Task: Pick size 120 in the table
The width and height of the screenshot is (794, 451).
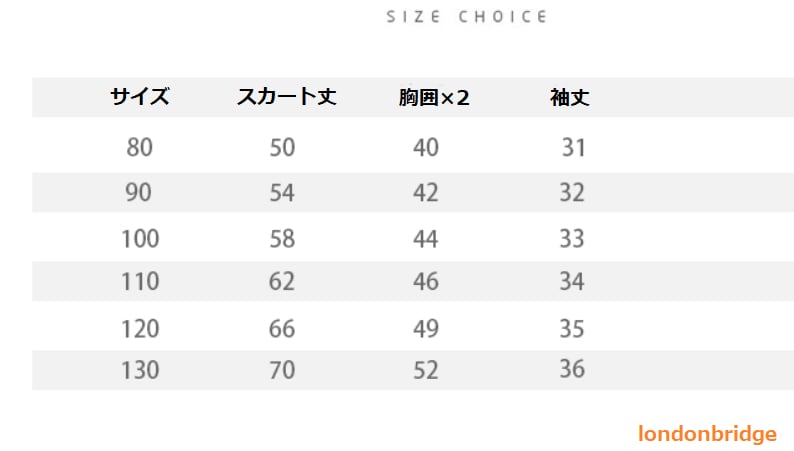Action: (x=140, y=328)
